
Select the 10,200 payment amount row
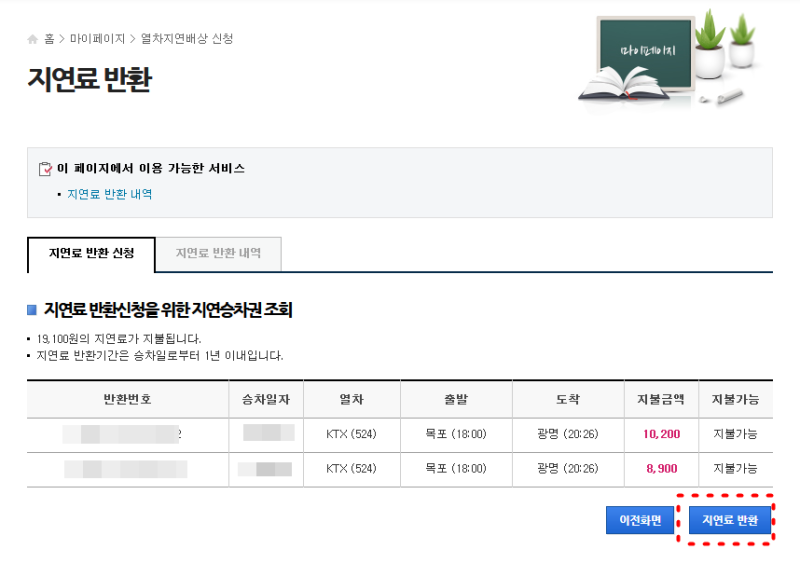[x=399, y=435]
